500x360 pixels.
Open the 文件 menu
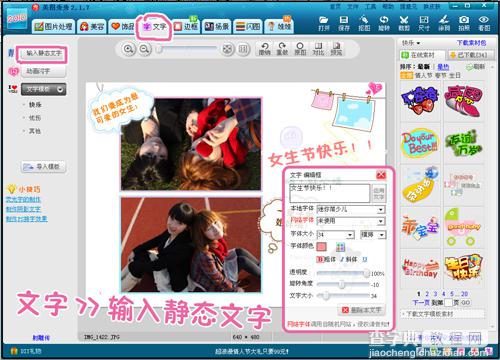[353, 6]
